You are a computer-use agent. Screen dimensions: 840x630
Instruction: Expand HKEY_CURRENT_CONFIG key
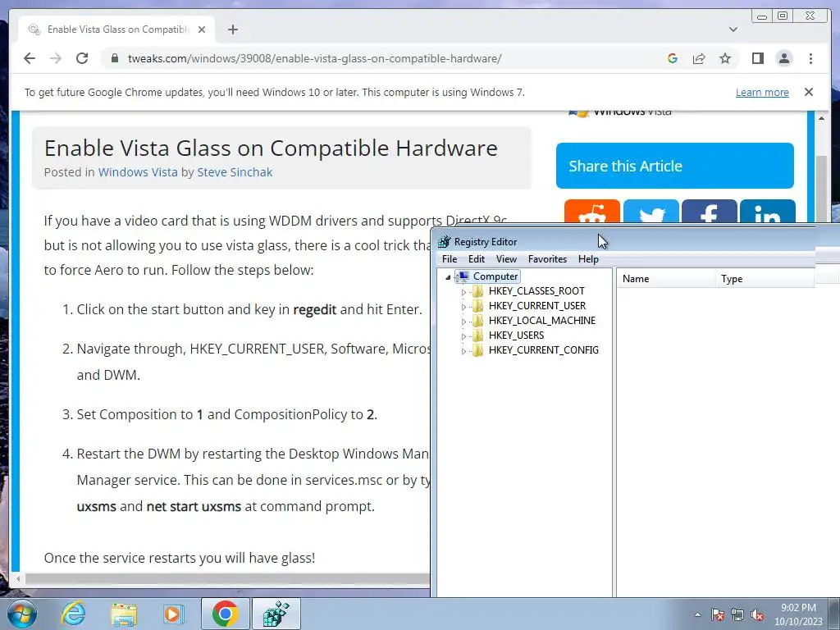click(464, 351)
